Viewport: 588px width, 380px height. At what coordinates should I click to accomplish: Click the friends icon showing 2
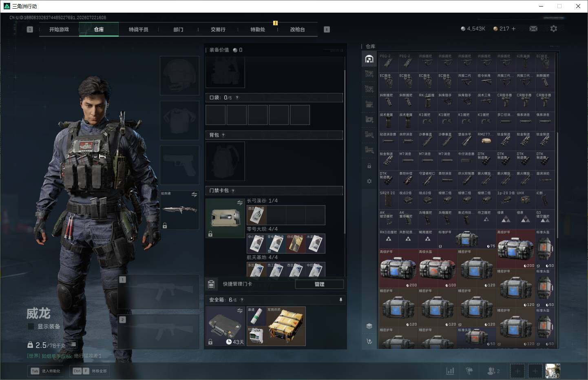493,371
